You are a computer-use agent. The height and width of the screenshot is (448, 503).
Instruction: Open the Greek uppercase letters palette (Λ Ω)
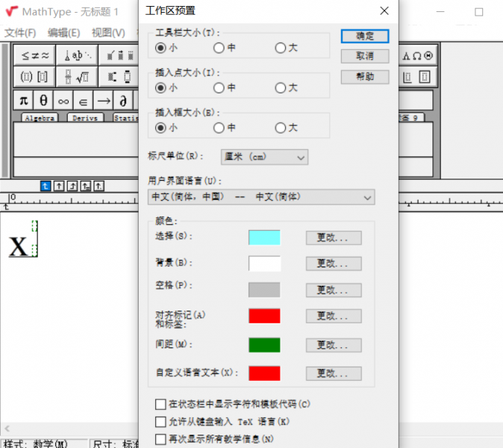tap(418, 56)
